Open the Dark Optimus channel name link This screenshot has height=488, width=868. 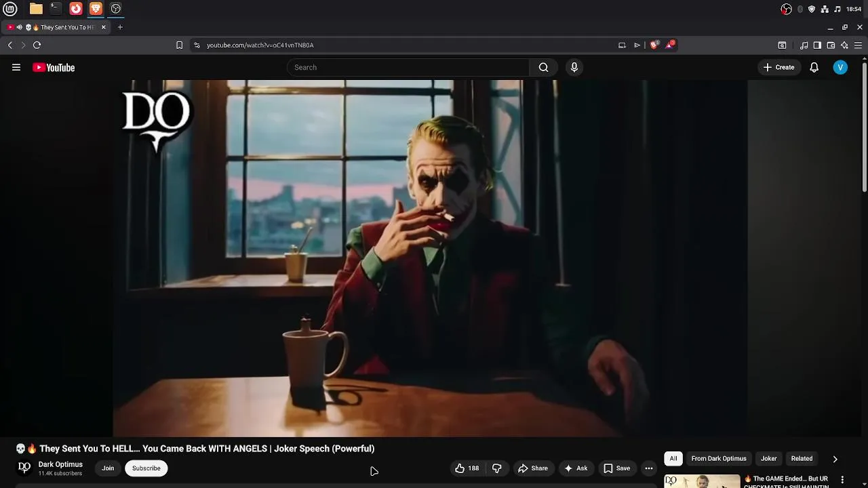[x=60, y=464]
